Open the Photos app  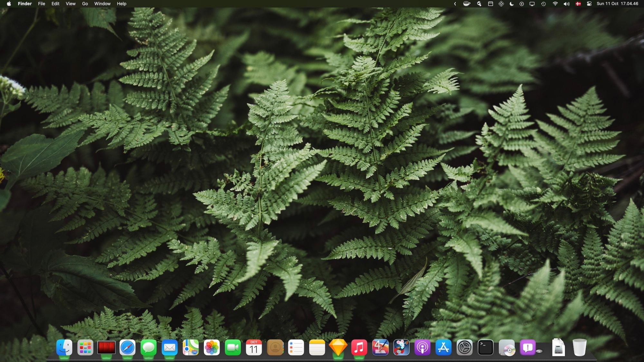212,348
